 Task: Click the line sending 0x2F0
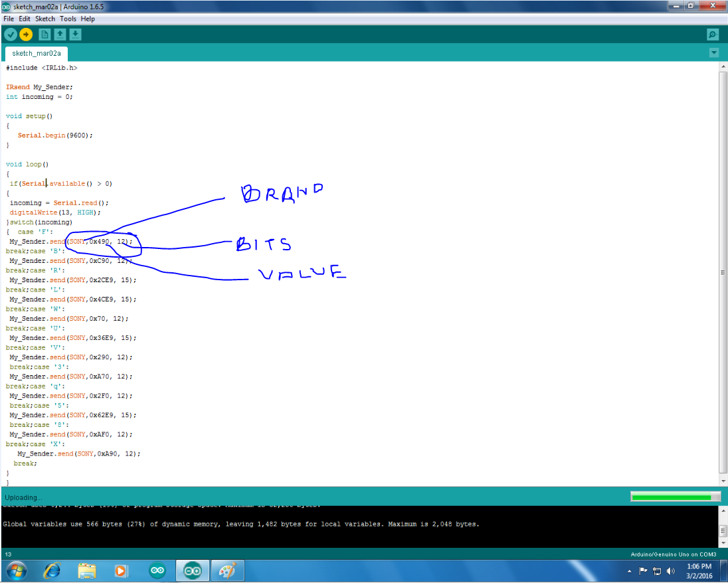[71, 396]
